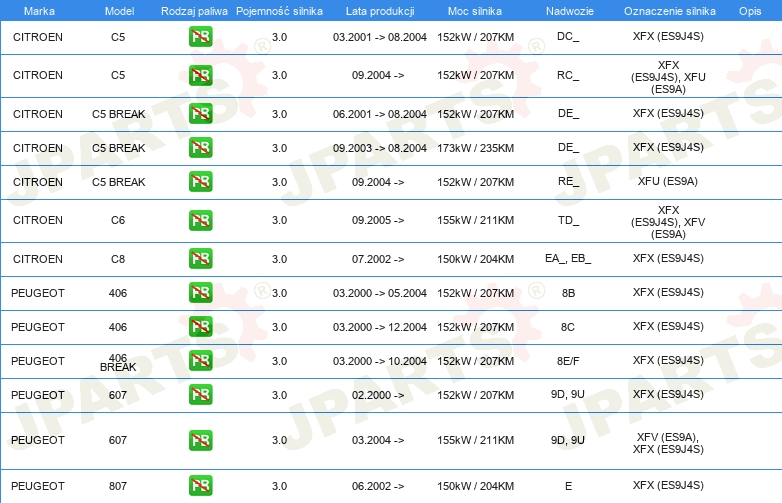This screenshot has width=782, height=503.
Task: Click the Model column header
Action: (119, 11)
